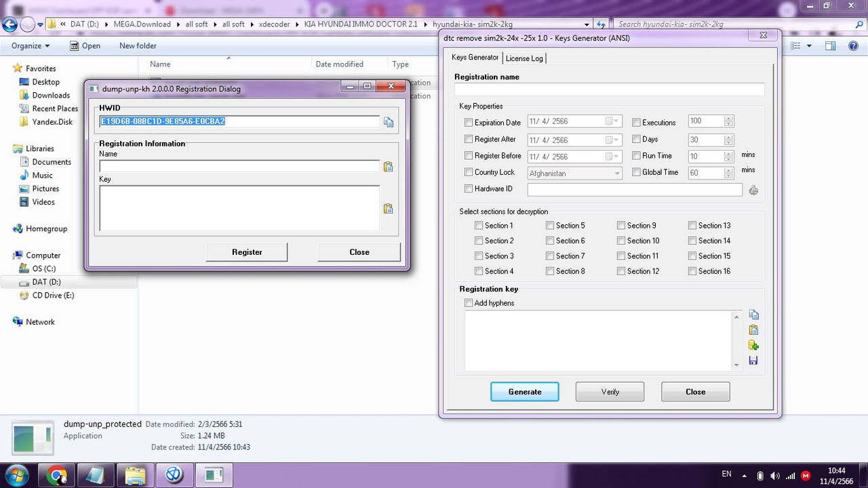Click the Register button

pos(247,252)
